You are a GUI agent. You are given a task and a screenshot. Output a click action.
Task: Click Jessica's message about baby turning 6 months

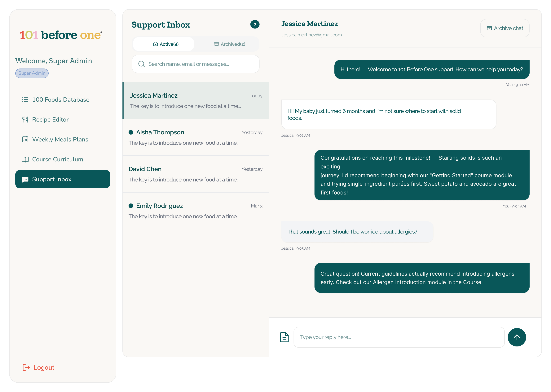tap(389, 114)
